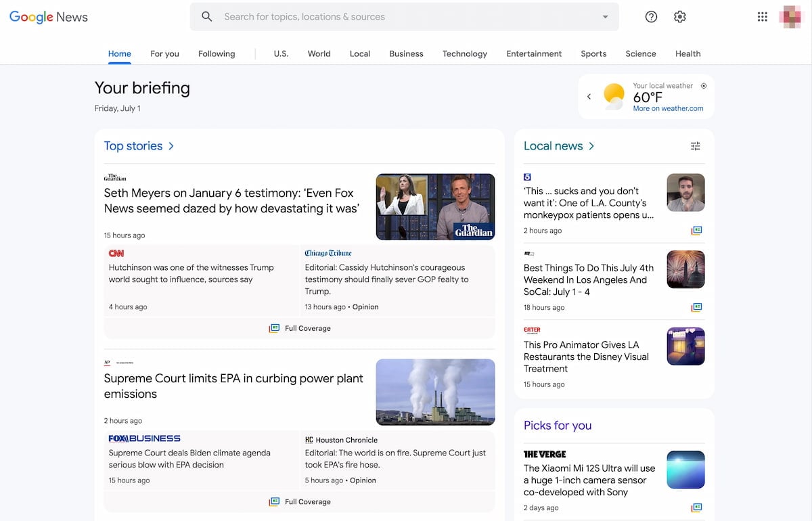Expand Top stories via its chevron
Image resolution: width=812 pixels, height=521 pixels.
(171, 145)
